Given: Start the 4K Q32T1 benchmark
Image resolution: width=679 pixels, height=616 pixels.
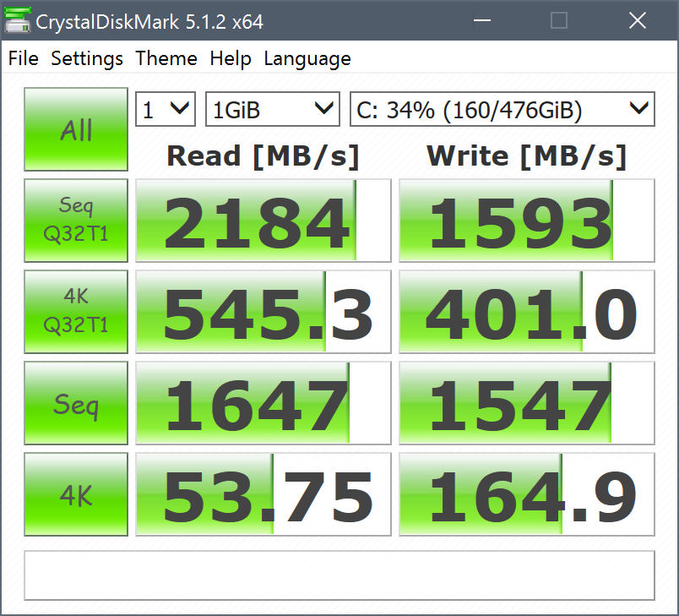Looking at the screenshot, I should [76, 312].
